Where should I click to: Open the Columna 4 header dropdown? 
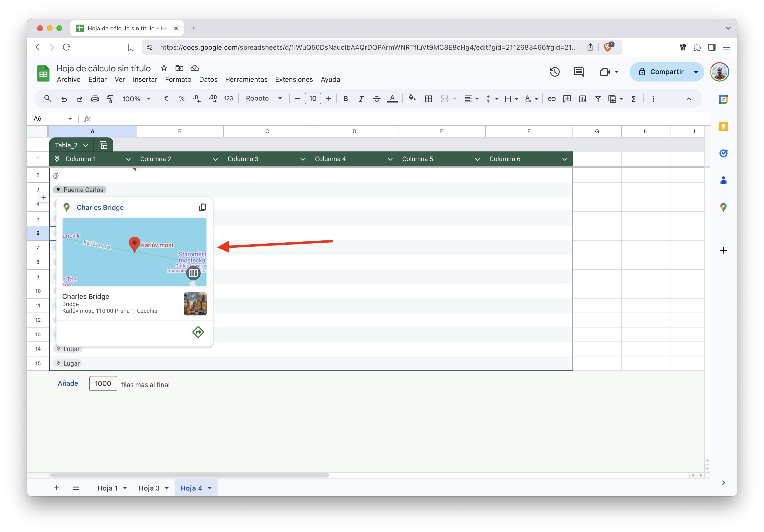coord(390,159)
